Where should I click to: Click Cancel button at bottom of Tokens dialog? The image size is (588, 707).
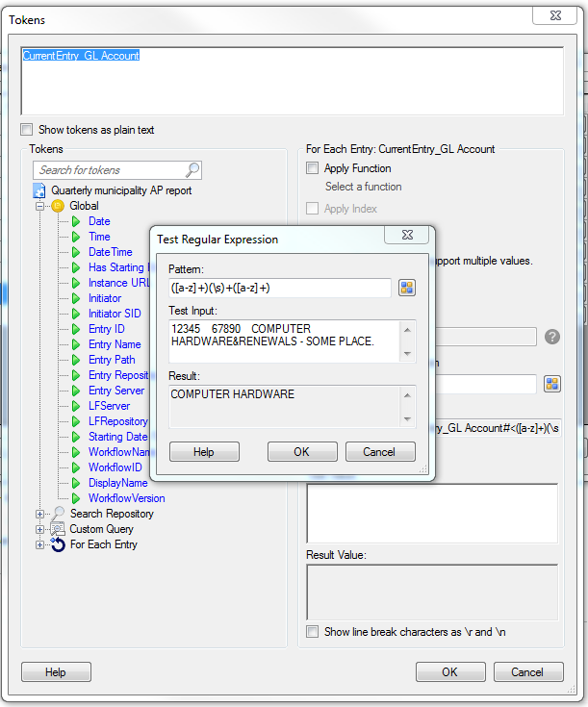pos(528,671)
